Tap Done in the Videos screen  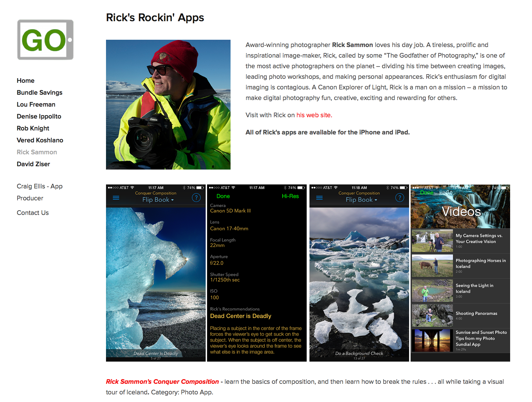pos(427,192)
